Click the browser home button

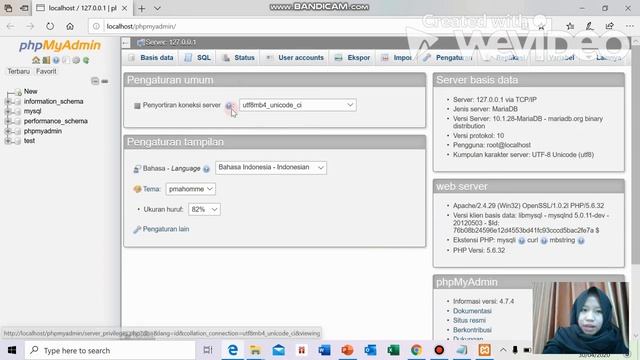point(70,26)
